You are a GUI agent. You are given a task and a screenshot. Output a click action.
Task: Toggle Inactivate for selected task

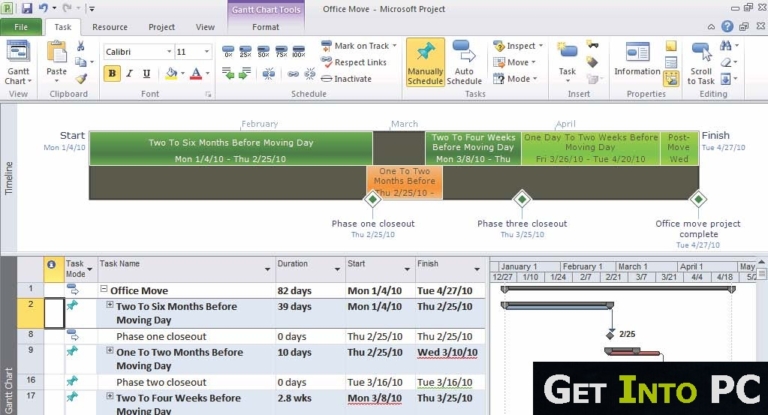(346, 78)
